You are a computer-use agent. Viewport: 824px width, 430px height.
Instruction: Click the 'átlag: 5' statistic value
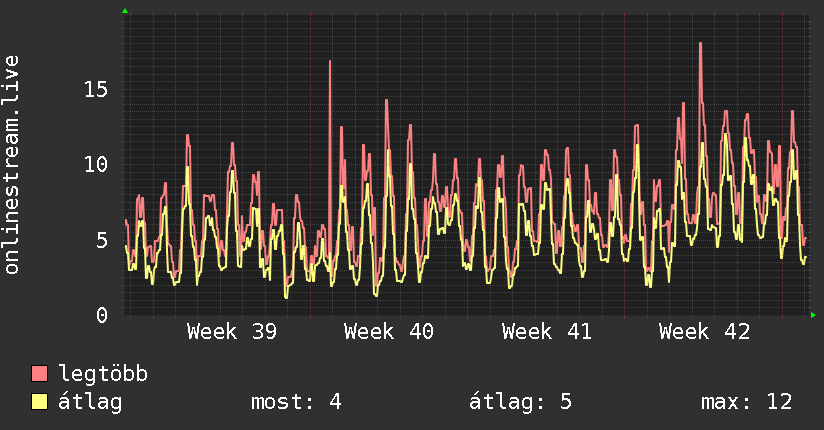click(520, 402)
